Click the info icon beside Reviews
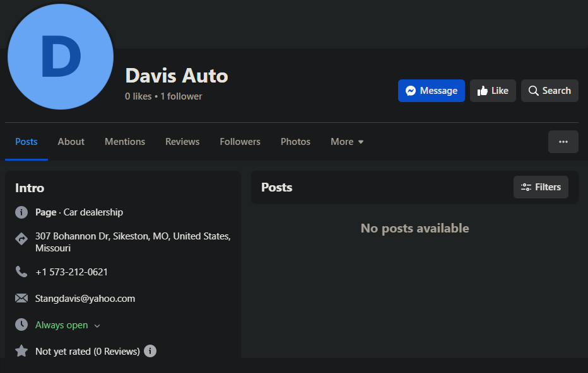The width and height of the screenshot is (588, 373). click(x=150, y=351)
